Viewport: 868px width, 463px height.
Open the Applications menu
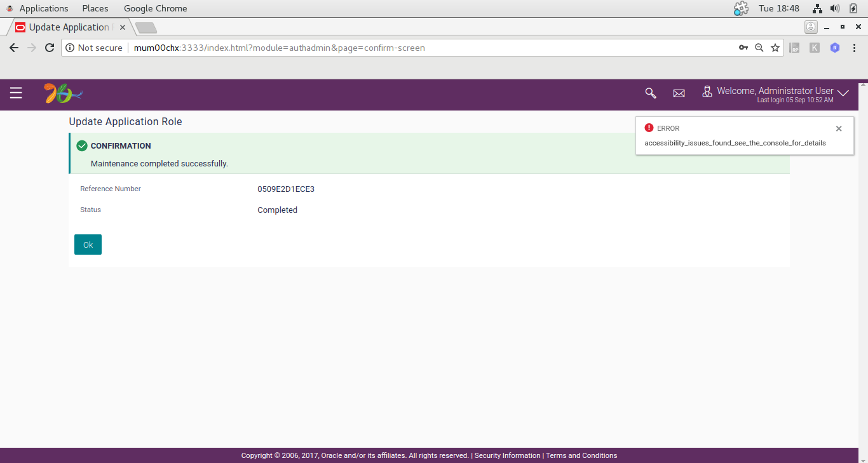tap(44, 8)
